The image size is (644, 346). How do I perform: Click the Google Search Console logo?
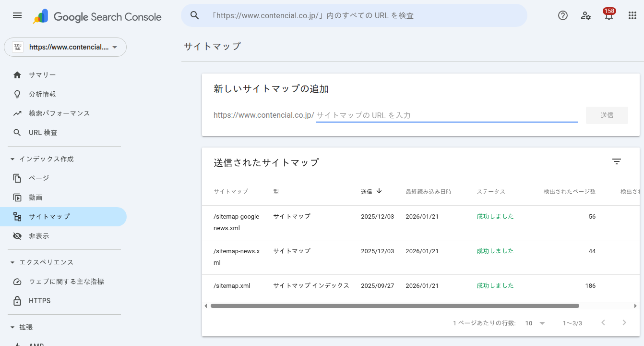[x=96, y=16]
